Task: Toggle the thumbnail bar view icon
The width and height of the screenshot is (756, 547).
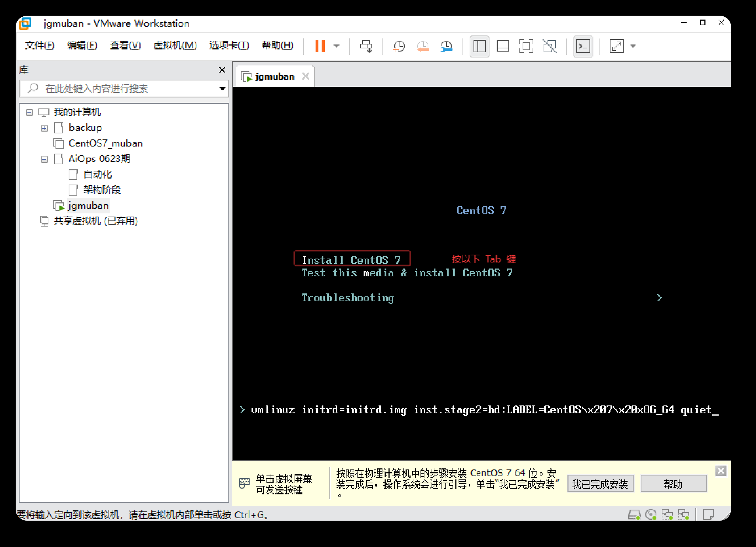Action: (x=503, y=46)
